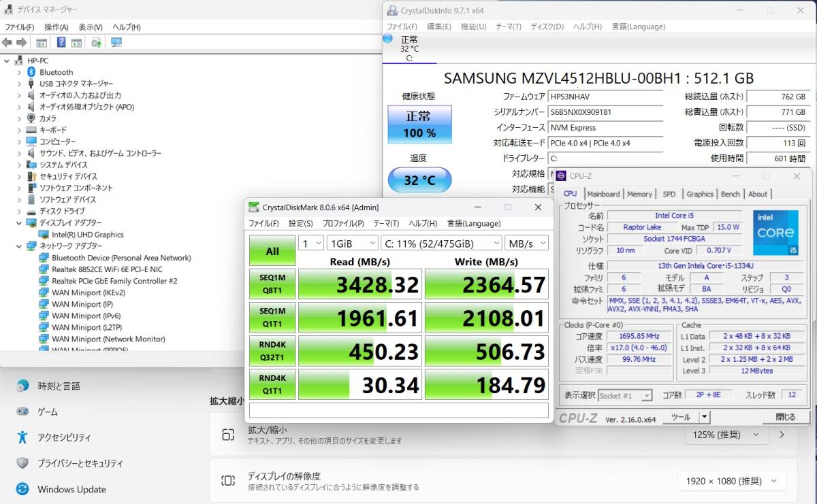
Task: Open the MB/s unit dropdown
Action: click(526, 243)
